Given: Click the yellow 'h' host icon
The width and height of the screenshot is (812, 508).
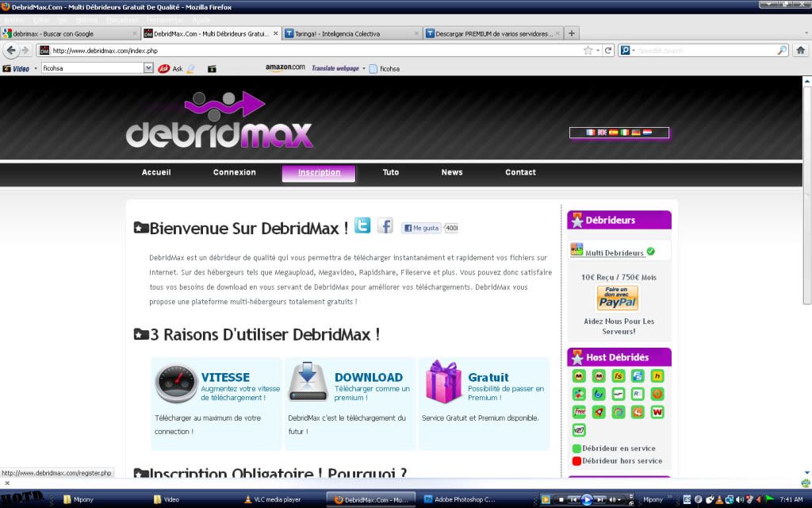Looking at the screenshot, I should [x=657, y=375].
